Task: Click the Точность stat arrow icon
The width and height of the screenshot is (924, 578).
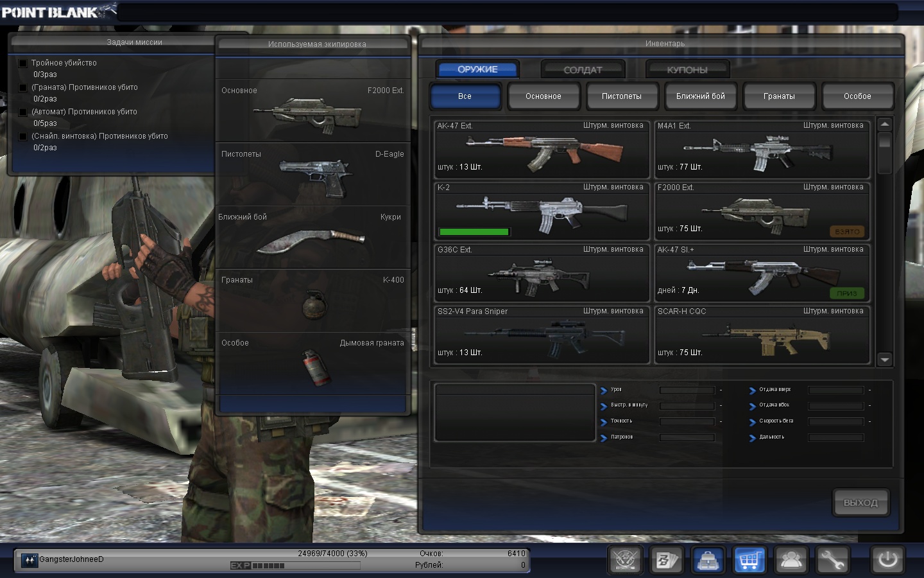Action: click(604, 421)
